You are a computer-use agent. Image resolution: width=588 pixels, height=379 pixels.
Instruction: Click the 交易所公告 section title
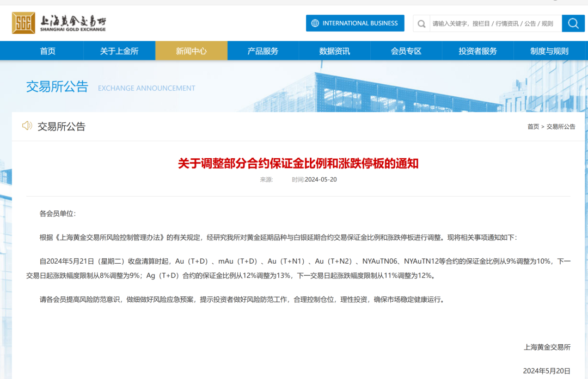[62, 127]
